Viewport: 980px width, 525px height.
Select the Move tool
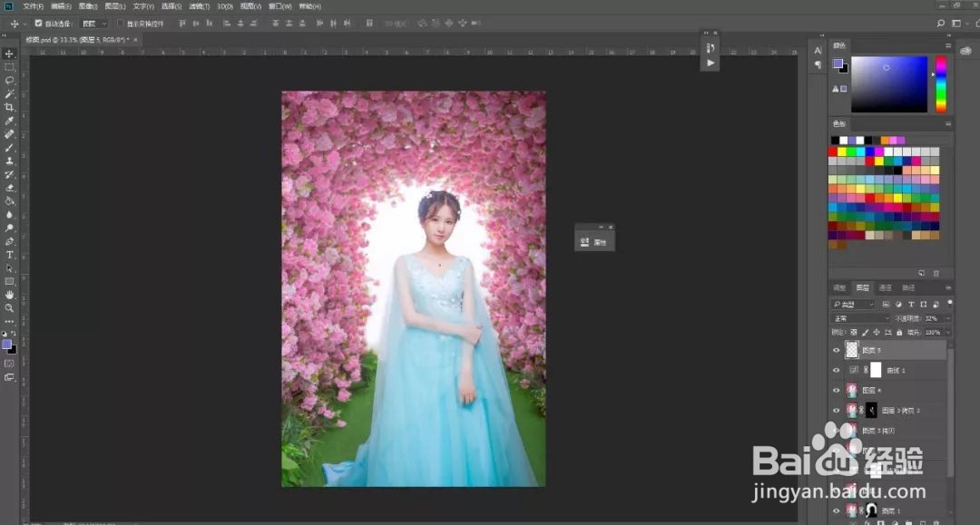coord(10,53)
